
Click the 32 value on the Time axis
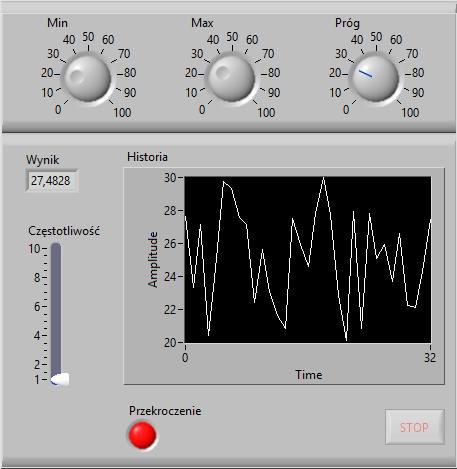[x=430, y=358]
